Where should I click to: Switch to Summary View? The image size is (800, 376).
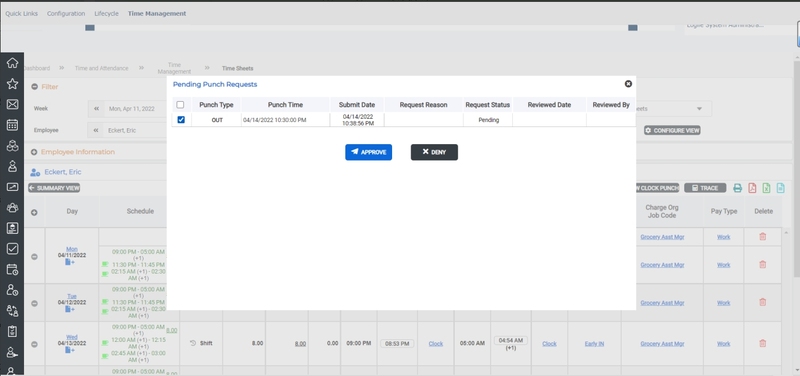tap(54, 188)
